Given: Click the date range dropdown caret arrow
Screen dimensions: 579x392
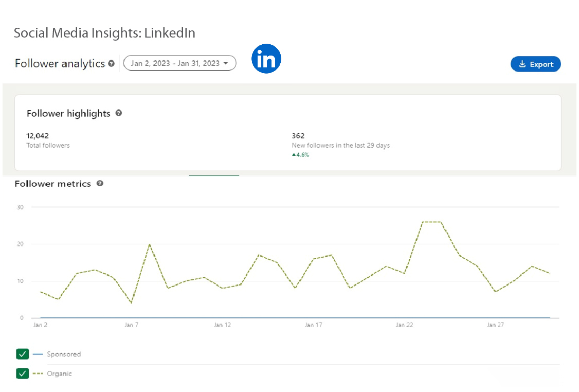Looking at the screenshot, I should (x=226, y=64).
